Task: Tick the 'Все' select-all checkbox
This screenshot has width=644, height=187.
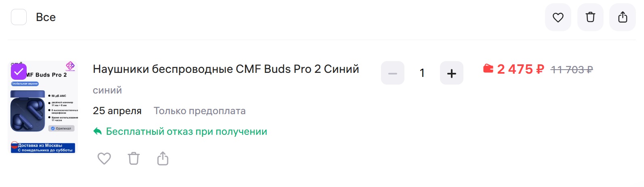Action: pos(19,17)
